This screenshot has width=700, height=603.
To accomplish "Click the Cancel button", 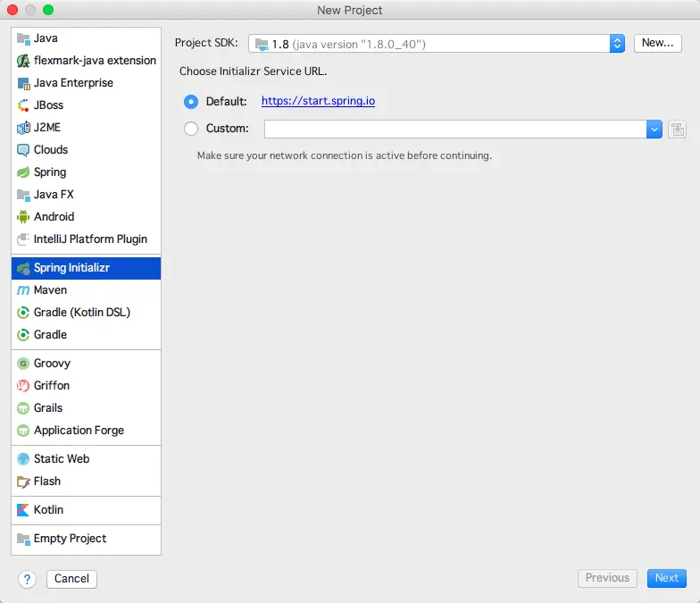I will click(x=71, y=579).
